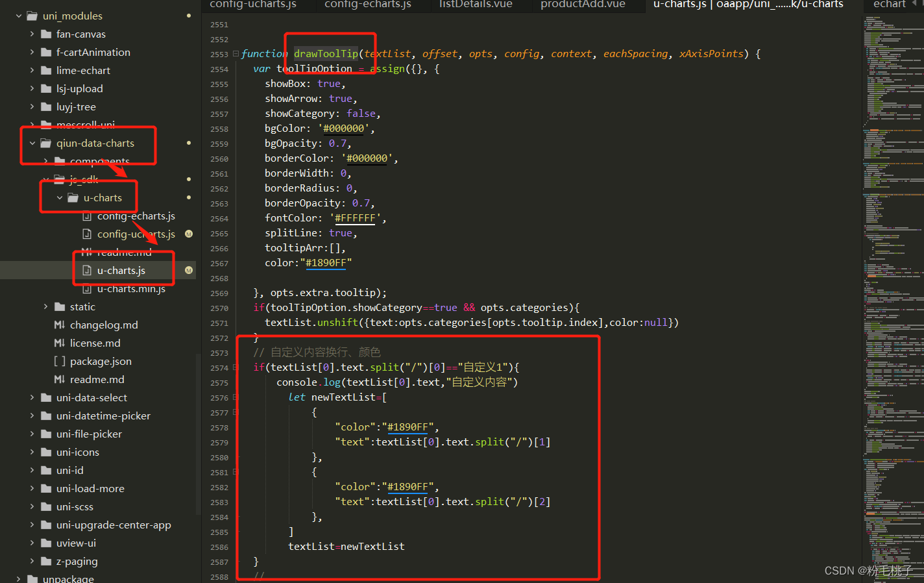Open u-charts.min.js in the file tree

point(131,288)
